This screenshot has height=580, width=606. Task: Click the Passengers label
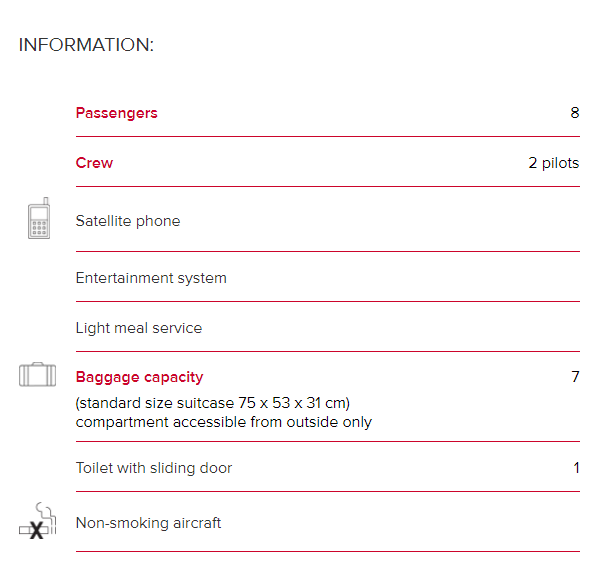(117, 113)
